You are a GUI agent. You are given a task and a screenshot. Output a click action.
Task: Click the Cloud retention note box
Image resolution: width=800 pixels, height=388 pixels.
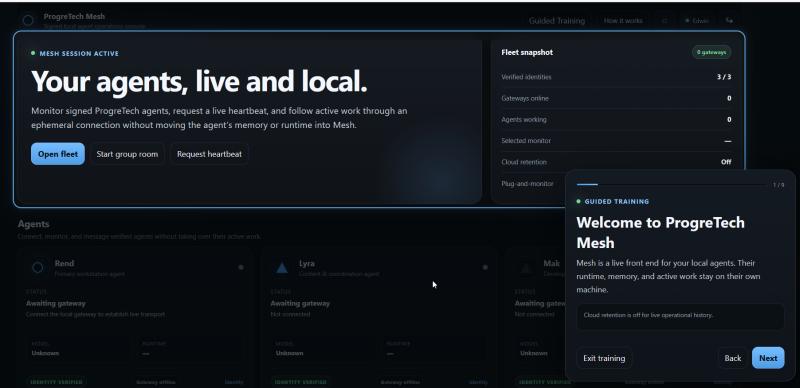click(680, 316)
